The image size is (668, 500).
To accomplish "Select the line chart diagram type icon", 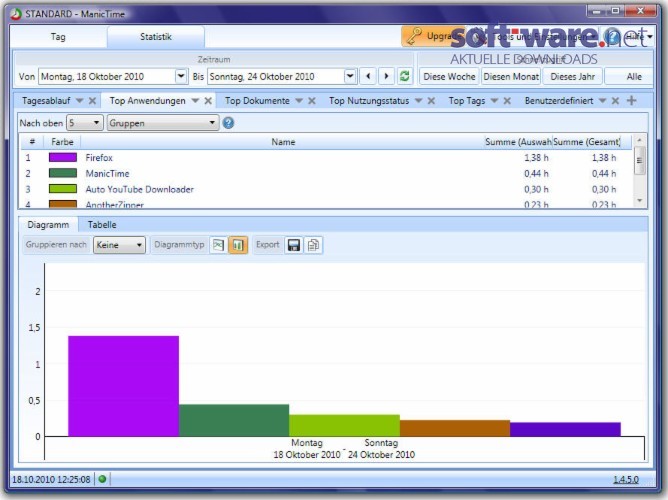I will point(219,245).
